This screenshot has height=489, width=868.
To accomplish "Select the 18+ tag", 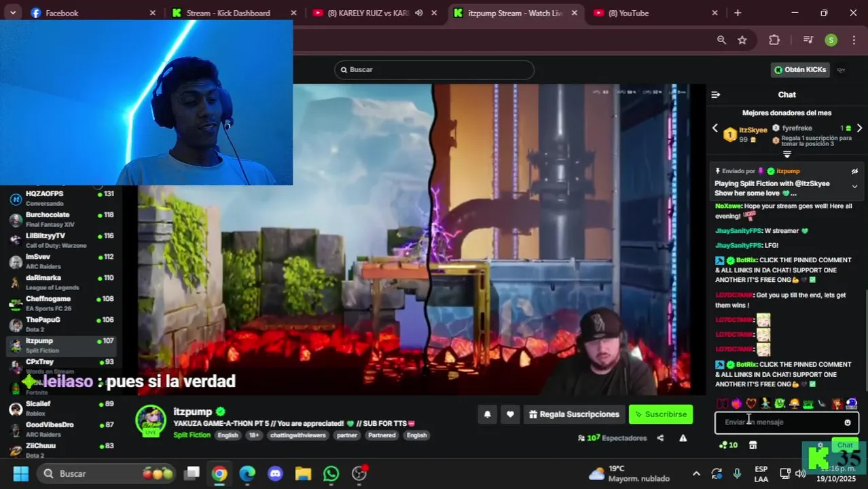I will [253, 435].
